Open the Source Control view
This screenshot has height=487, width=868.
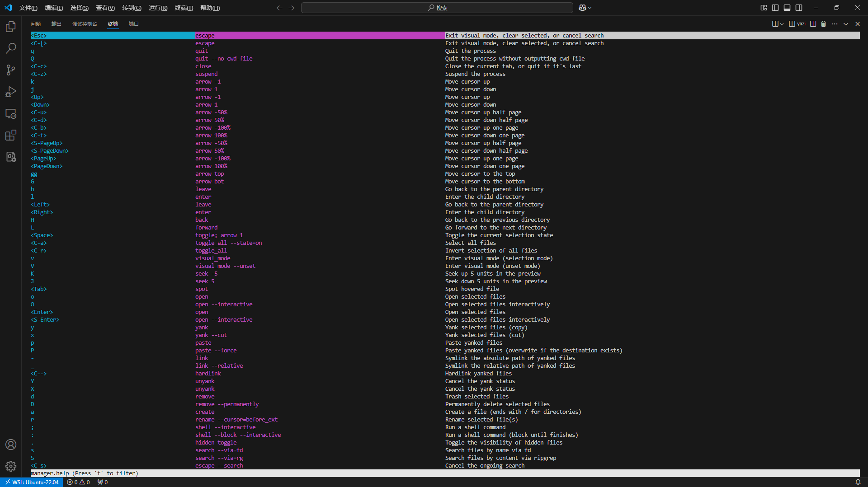[11, 70]
